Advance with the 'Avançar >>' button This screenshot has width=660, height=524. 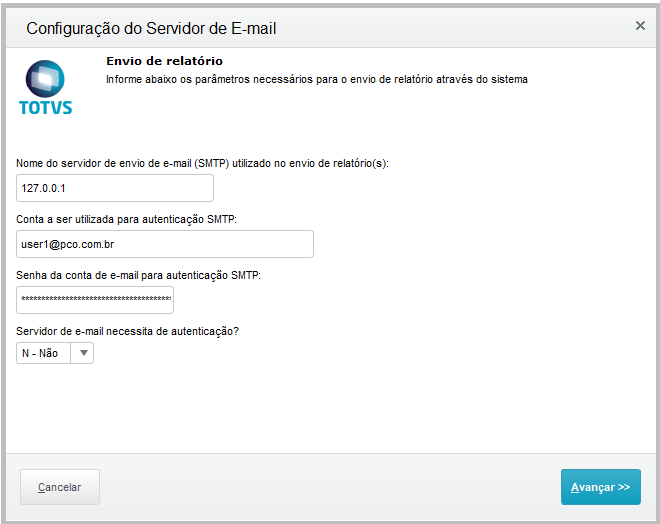tap(600, 487)
